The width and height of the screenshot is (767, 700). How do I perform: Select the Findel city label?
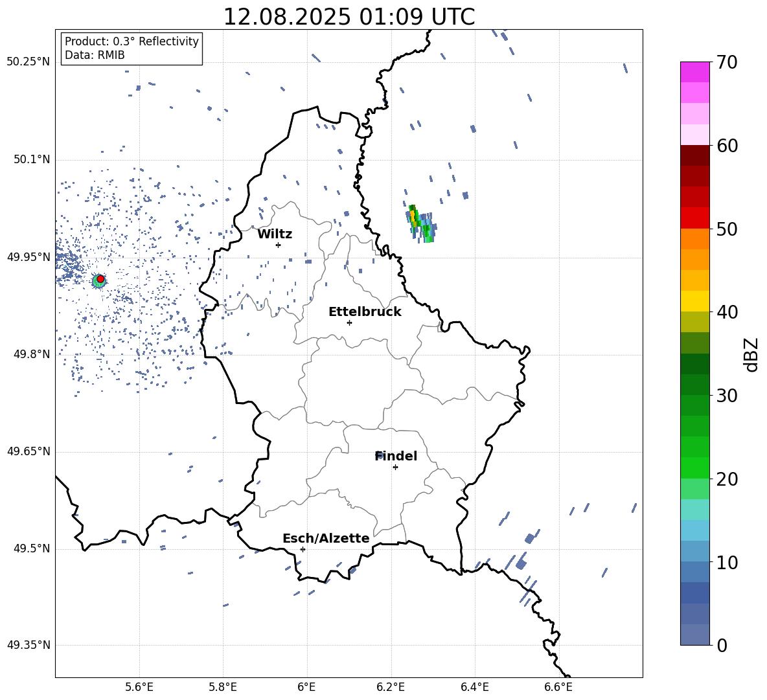pyautogui.click(x=396, y=456)
